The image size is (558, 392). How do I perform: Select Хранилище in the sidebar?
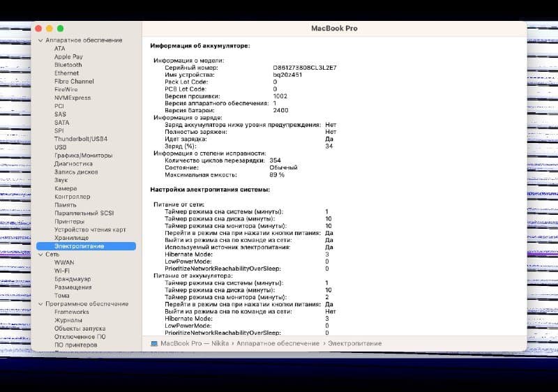coord(71,238)
